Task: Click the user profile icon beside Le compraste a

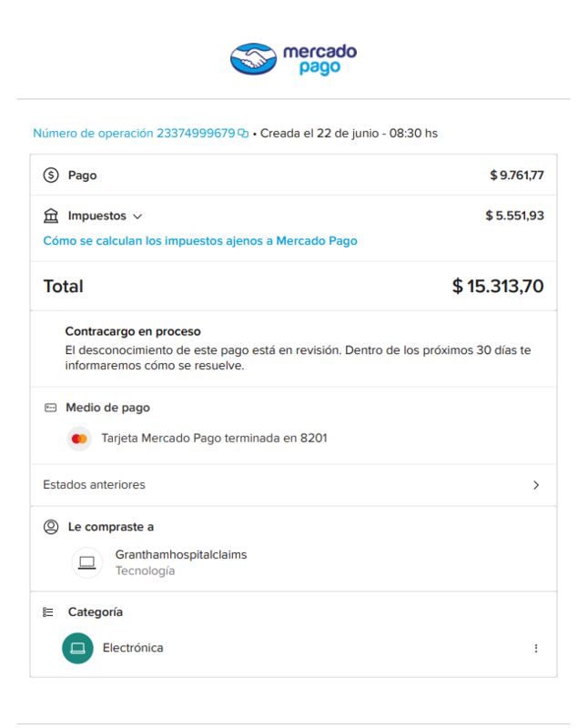Action: (51, 527)
